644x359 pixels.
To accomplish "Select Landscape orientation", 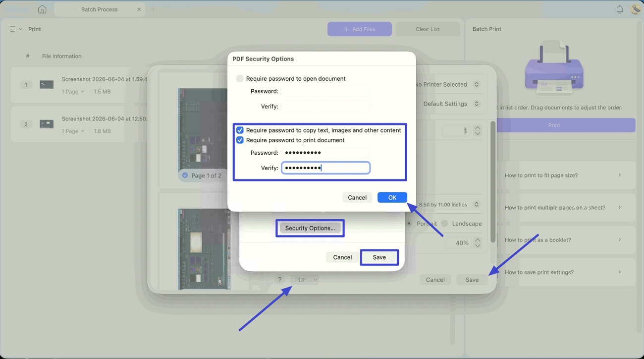I will click(x=444, y=224).
